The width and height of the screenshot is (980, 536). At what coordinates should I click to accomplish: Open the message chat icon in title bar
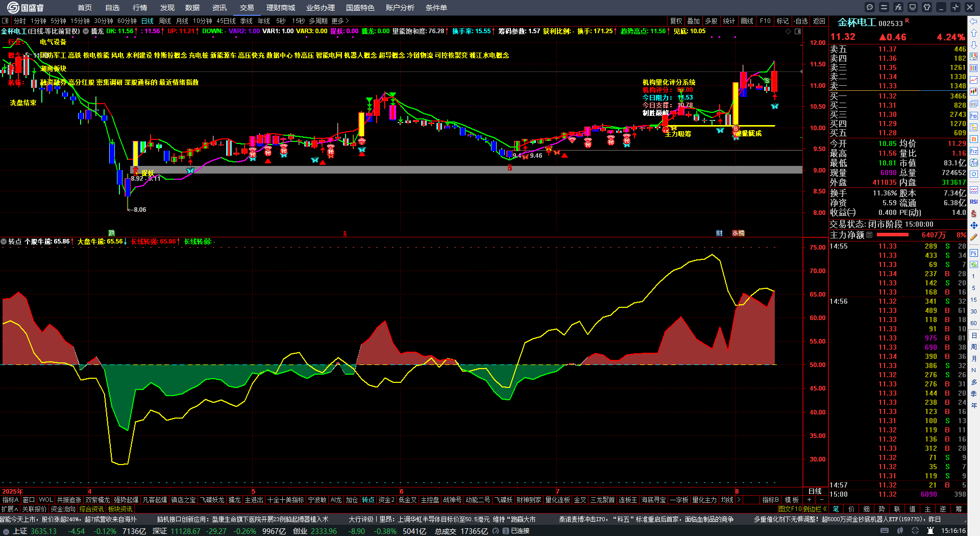pos(870,7)
